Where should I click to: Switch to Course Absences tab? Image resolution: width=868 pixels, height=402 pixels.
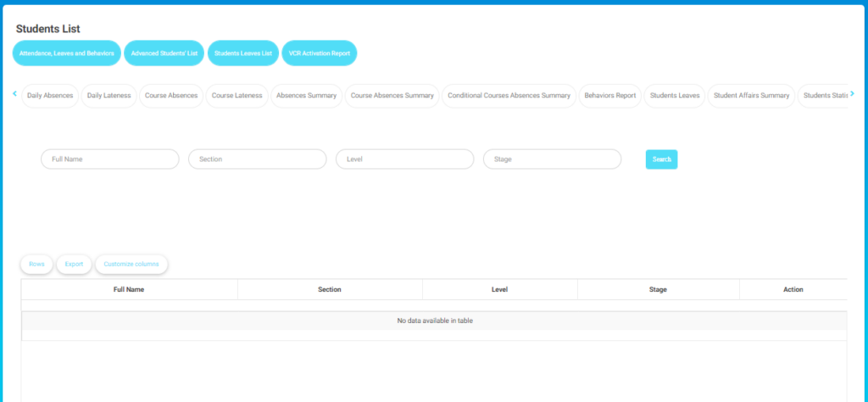coord(171,96)
